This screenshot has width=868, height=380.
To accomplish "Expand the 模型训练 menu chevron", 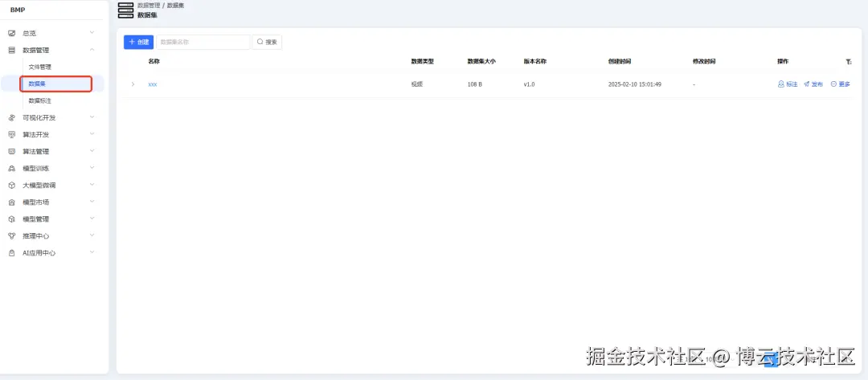I will coord(92,168).
